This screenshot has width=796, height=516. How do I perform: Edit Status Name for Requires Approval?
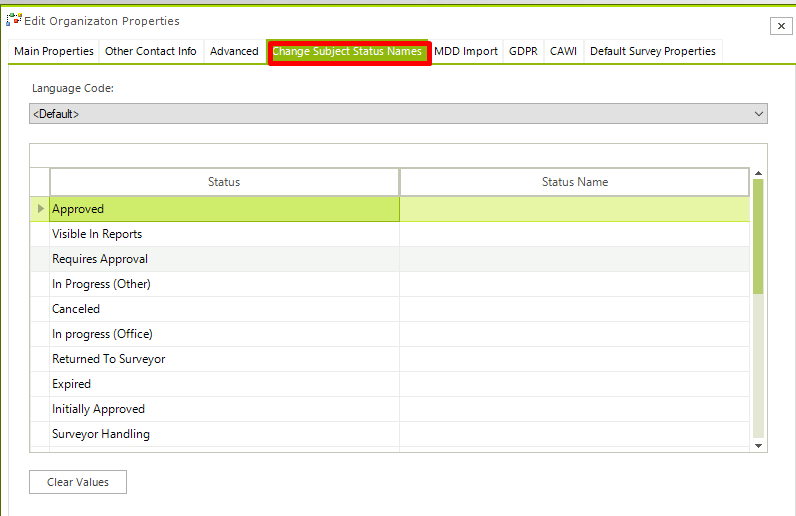pos(575,259)
